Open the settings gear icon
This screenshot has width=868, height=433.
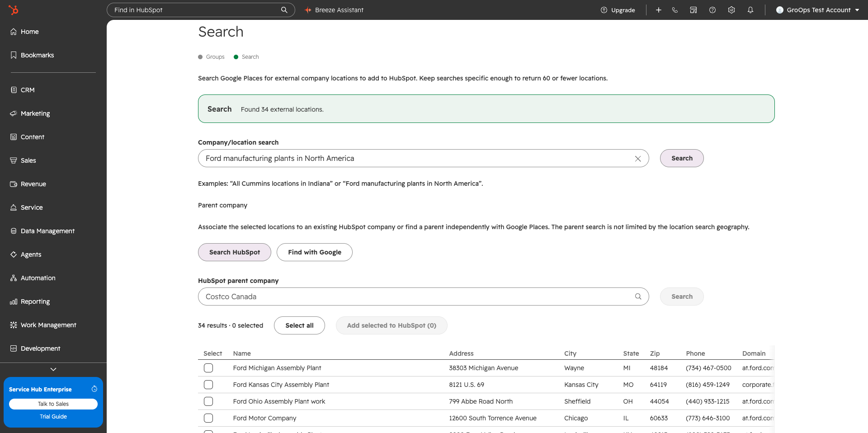click(x=731, y=10)
